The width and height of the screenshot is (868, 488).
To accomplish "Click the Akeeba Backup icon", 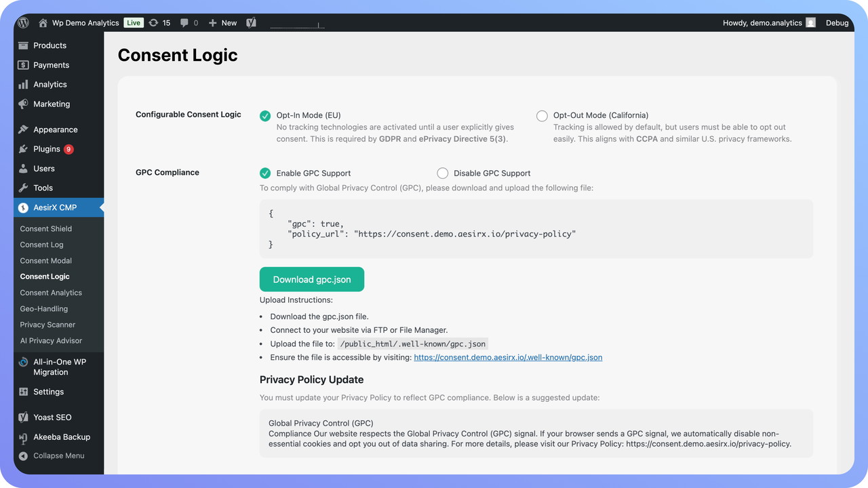I will click(x=23, y=437).
